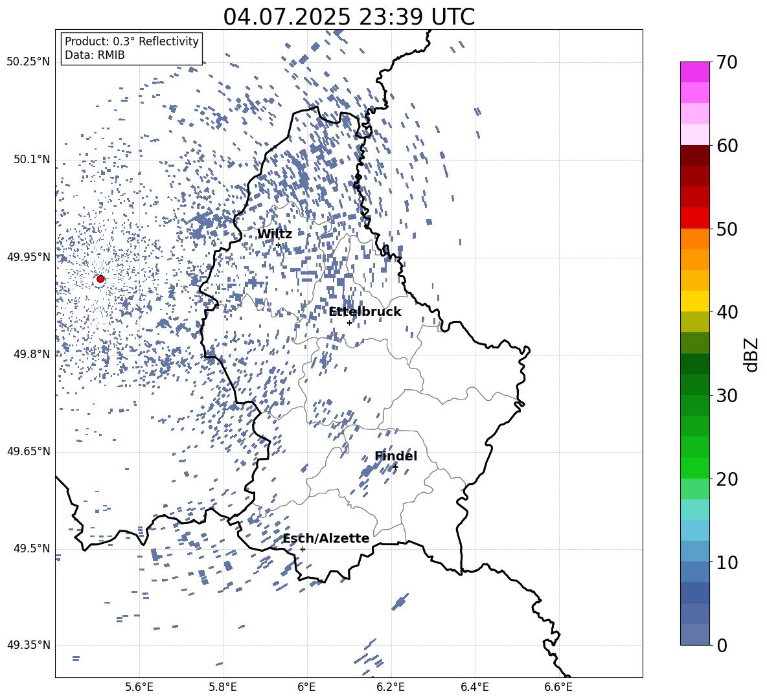Click the 5.8°E longitude label
Image resolution: width=767 pixels, height=700 pixels.
(223, 687)
